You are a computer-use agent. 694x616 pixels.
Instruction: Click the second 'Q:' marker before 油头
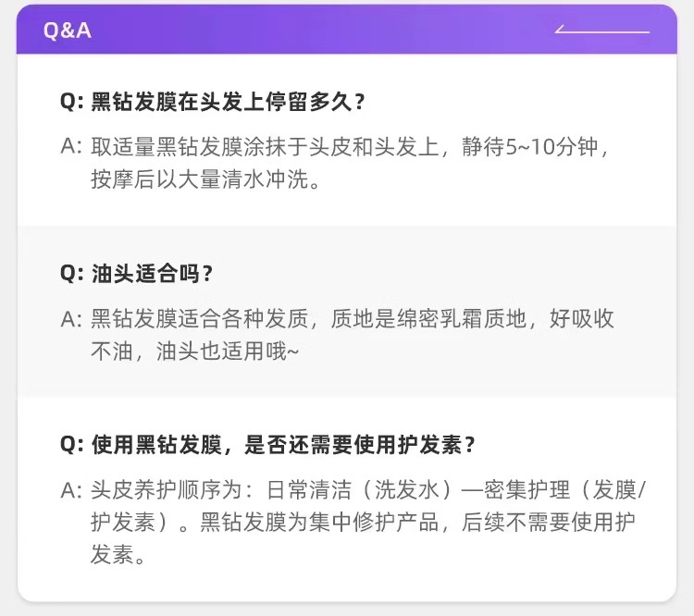pyautogui.click(x=71, y=274)
